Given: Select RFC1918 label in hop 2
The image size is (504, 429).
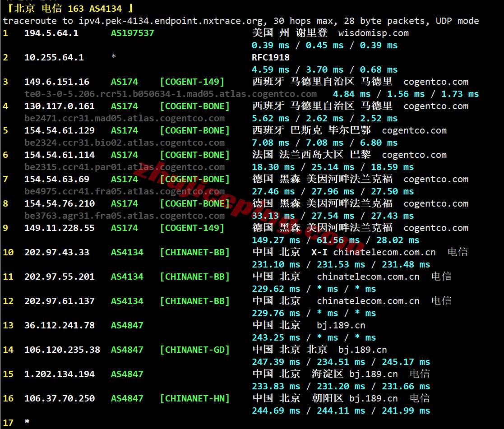Looking at the screenshot, I should tap(271, 58).
